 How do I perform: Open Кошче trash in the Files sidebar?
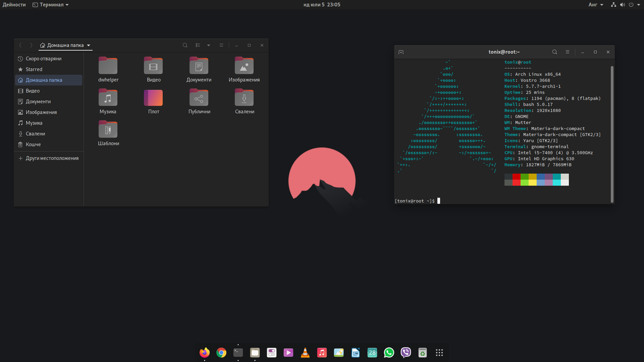(x=49, y=144)
